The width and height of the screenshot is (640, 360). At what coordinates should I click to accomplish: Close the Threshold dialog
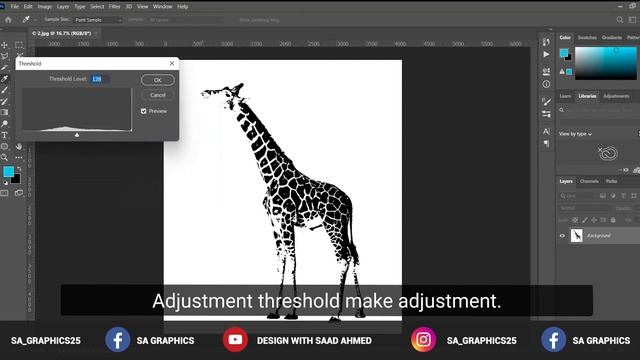[x=172, y=63]
